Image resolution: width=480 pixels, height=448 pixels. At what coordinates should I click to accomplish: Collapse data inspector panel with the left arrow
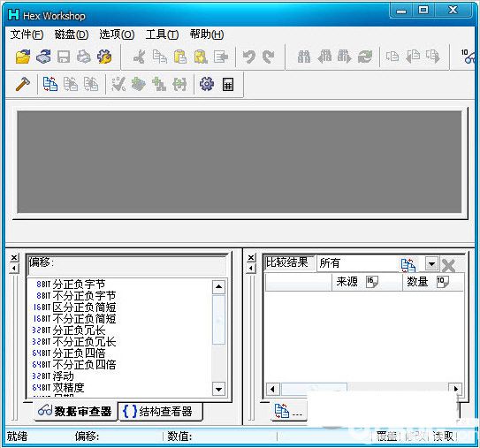pos(14,269)
